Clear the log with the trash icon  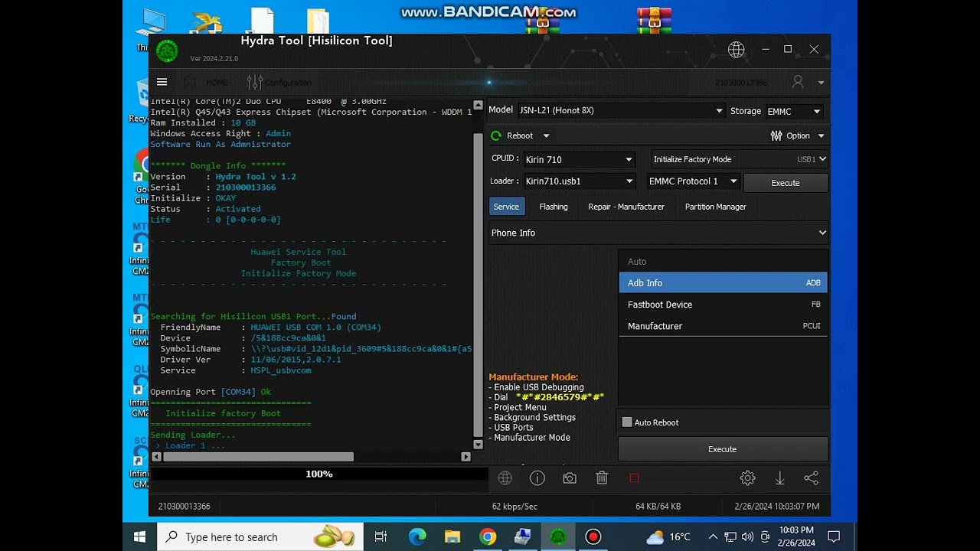(x=602, y=478)
